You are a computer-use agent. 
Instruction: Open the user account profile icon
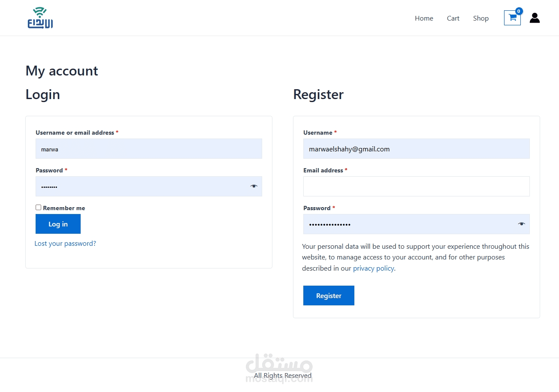click(x=535, y=18)
